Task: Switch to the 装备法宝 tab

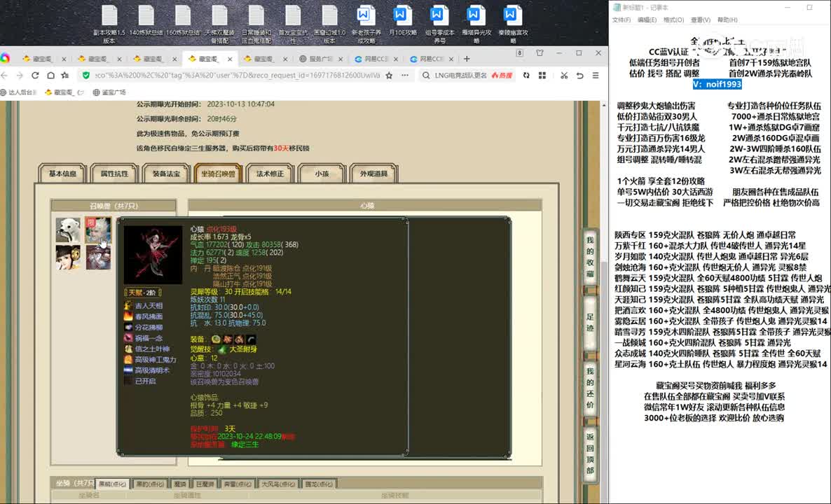Action: (167, 174)
